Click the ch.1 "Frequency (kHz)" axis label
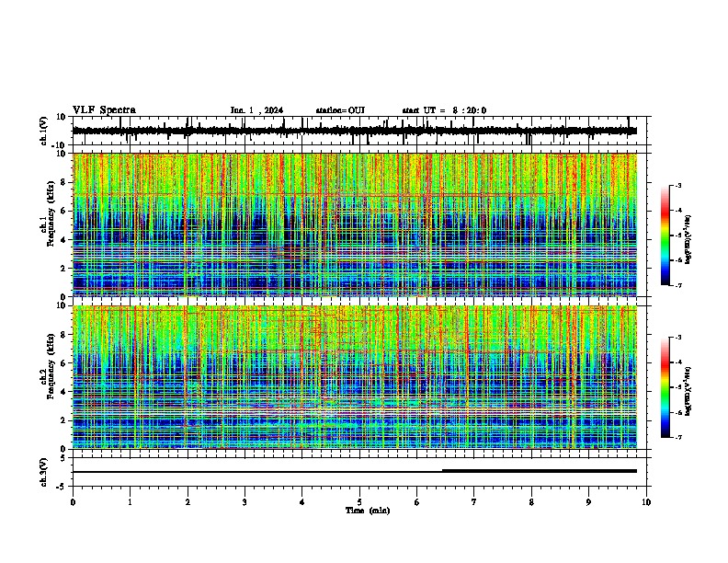Image resolution: width=728 pixels, height=563 pixels. click(x=51, y=213)
